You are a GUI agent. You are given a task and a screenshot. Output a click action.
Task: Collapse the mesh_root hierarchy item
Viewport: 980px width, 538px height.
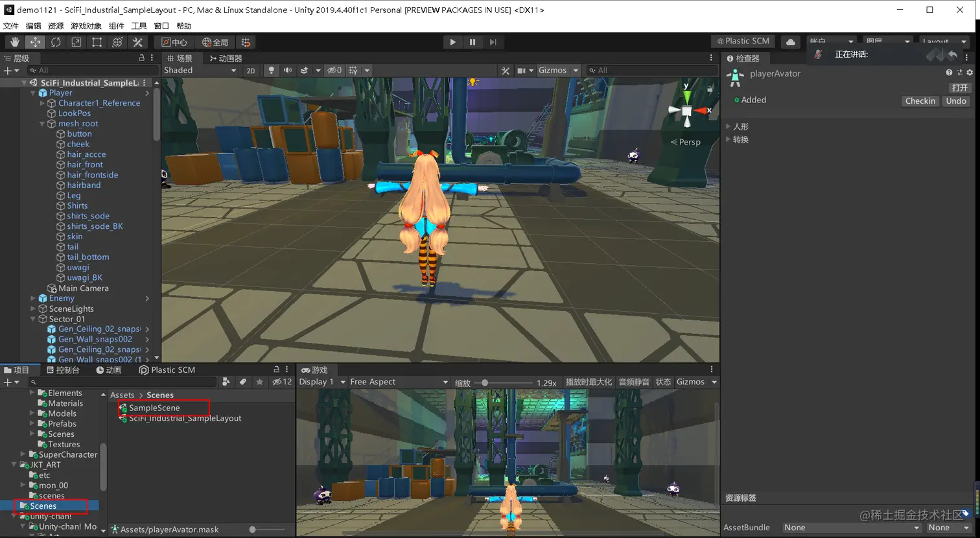(x=42, y=124)
